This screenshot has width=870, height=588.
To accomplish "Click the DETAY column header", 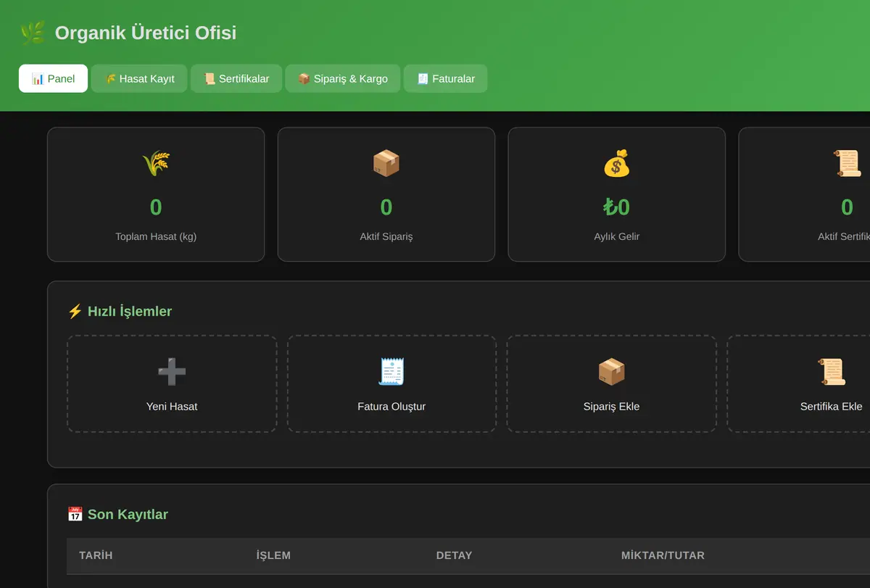I will pos(454,555).
